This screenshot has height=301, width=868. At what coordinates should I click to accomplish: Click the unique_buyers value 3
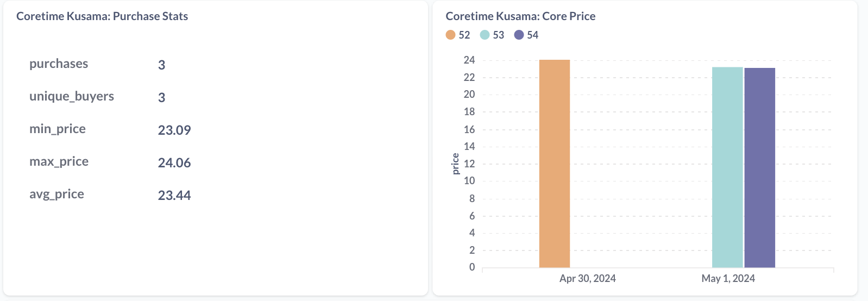click(x=161, y=97)
